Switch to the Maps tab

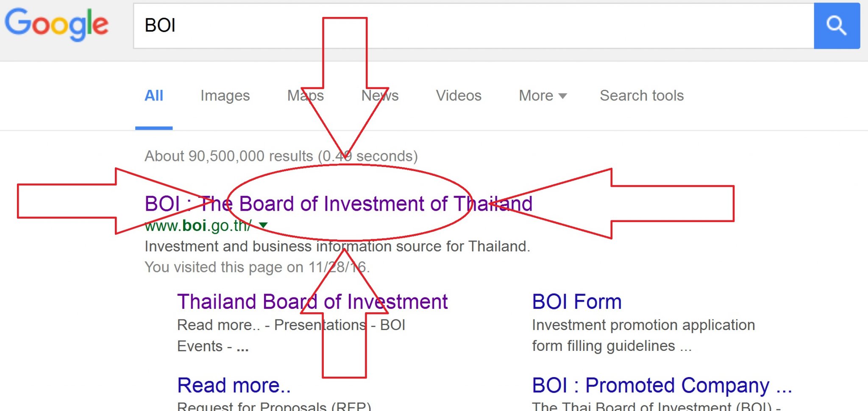306,96
